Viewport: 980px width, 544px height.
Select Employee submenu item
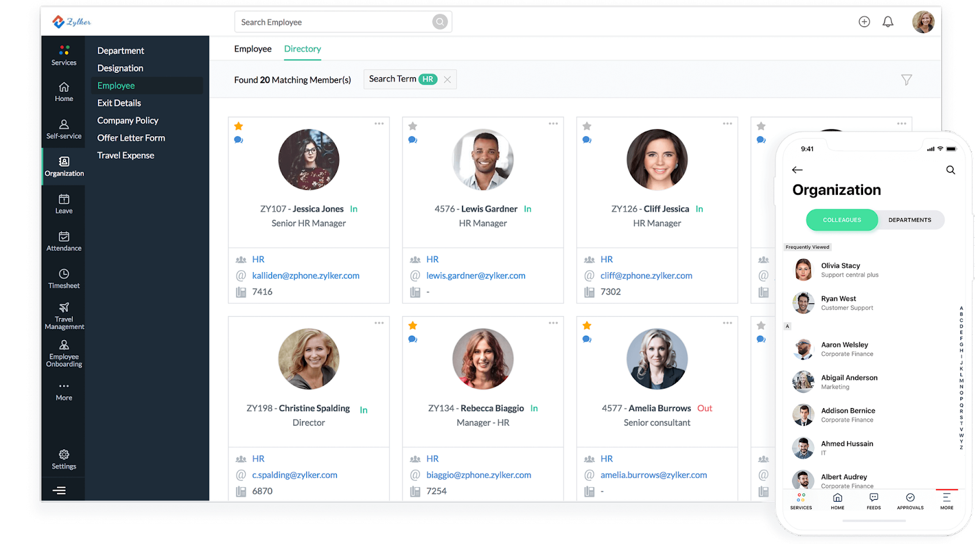tap(147, 86)
